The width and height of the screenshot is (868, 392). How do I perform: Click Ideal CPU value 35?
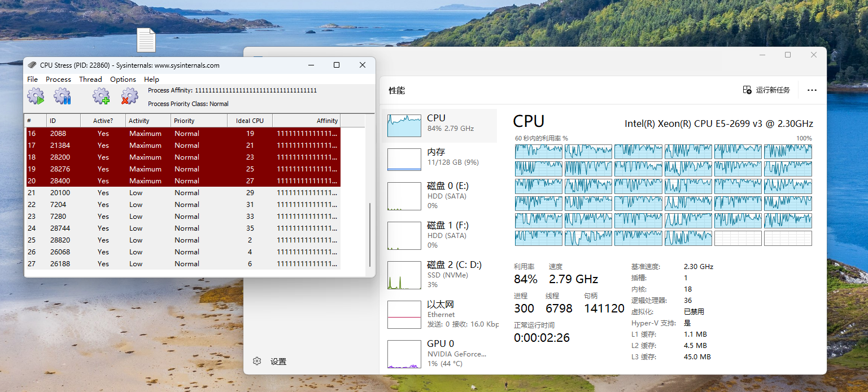pyautogui.click(x=250, y=228)
